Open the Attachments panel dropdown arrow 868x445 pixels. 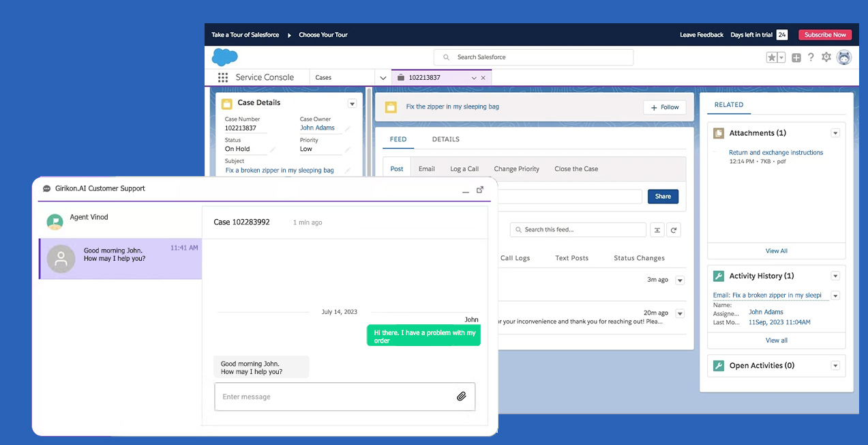coord(835,133)
